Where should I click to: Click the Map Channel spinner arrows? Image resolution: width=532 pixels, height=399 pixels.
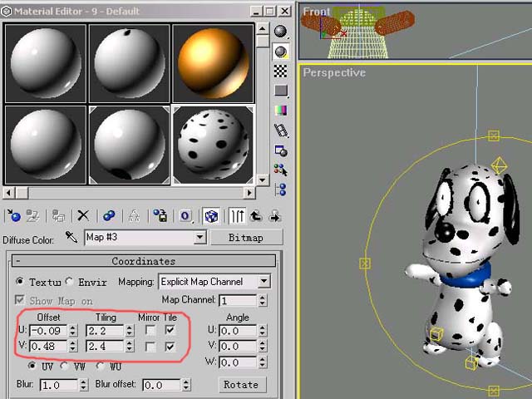tap(263, 300)
